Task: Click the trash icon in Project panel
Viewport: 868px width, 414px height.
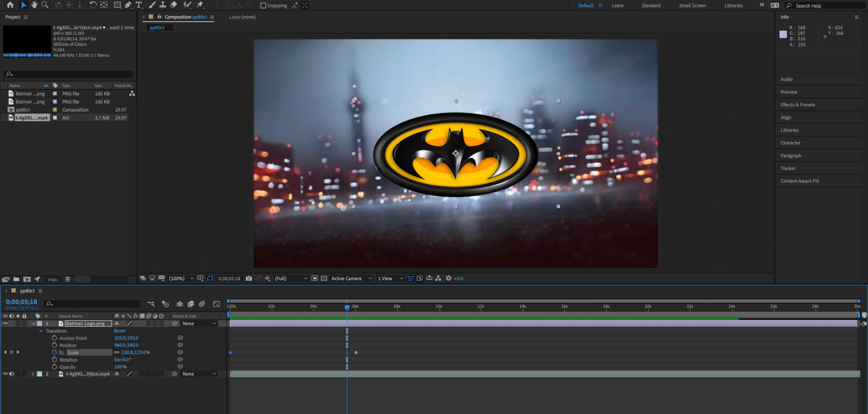Action: (x=68, y=279)
